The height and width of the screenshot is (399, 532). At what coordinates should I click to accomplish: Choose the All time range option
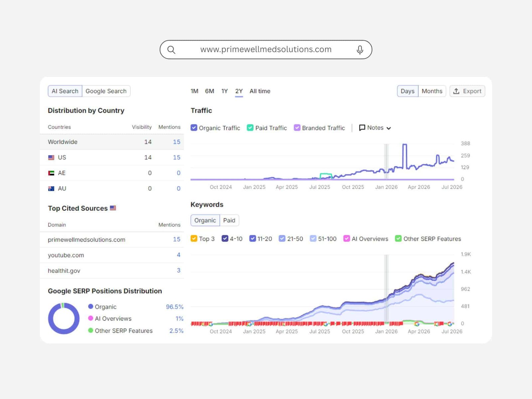click(x=260, y=91)
